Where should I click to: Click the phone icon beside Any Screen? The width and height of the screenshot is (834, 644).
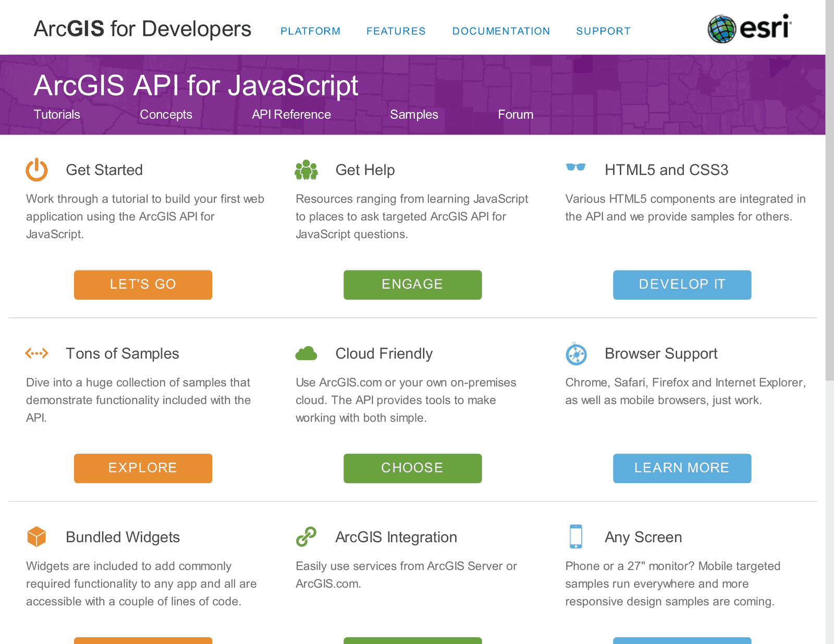(x=575, y=537)
